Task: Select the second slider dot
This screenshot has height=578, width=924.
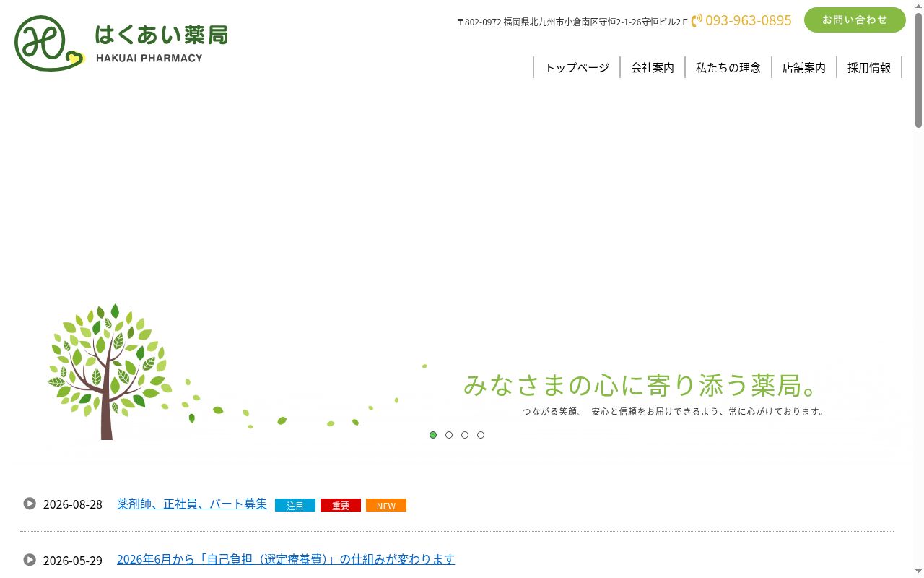Action: 449,435
